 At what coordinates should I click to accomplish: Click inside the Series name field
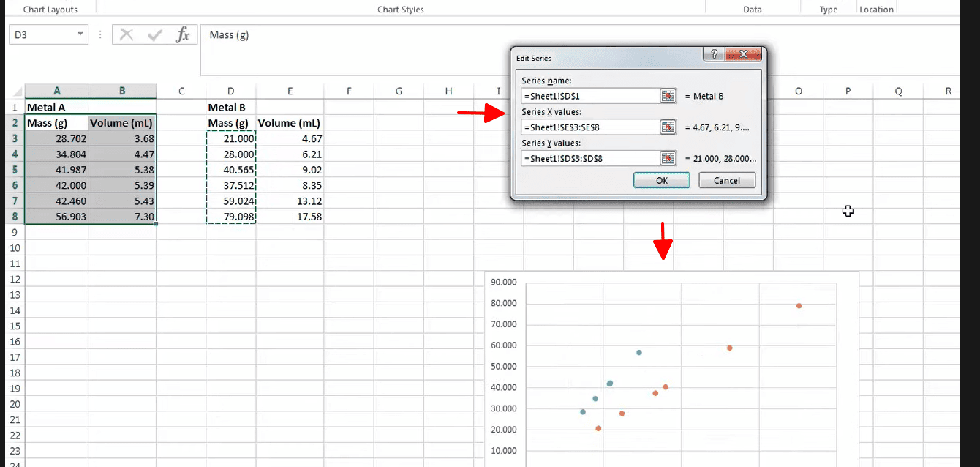point(589,96)
